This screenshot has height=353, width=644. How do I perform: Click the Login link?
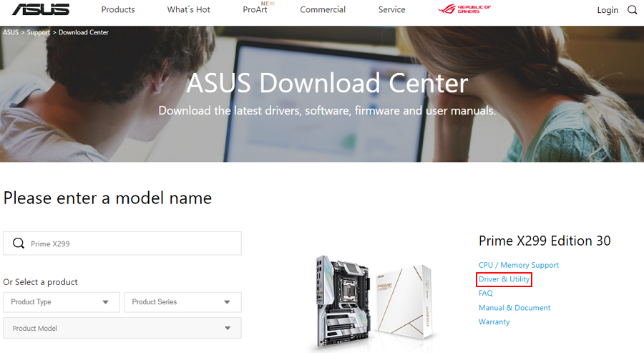click(x=608, y=10)
